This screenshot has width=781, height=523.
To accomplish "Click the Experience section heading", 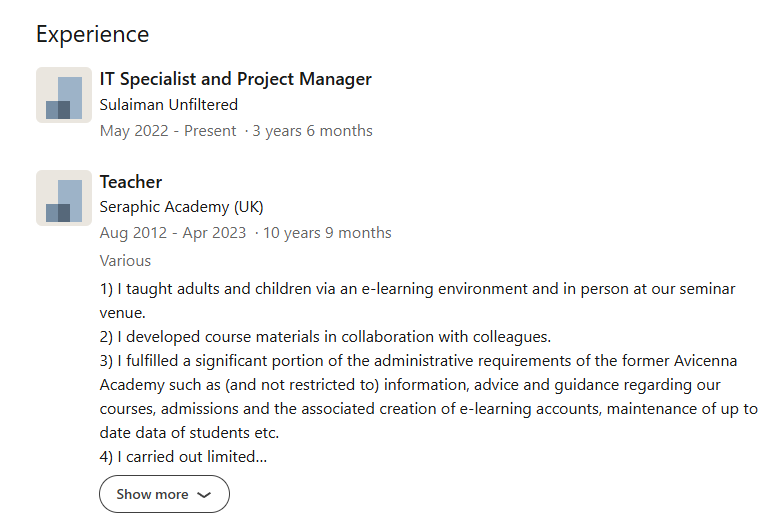I will click(x=92, y=34).
